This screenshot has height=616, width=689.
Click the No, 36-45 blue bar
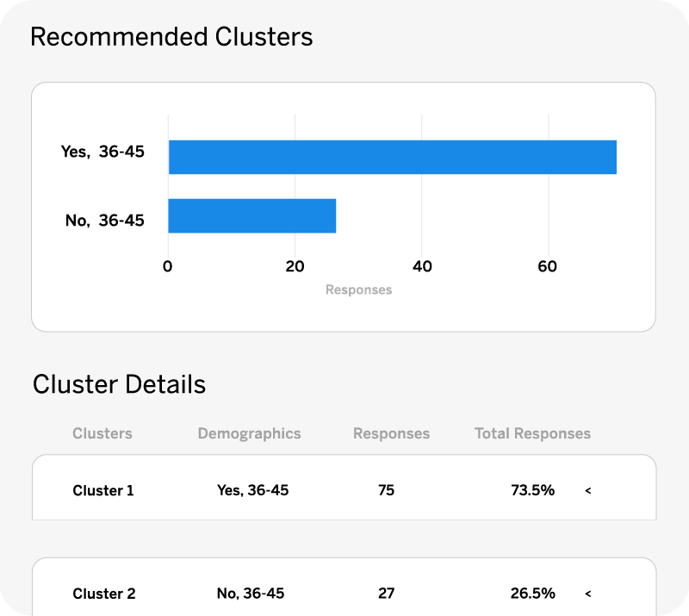point(252,215)
